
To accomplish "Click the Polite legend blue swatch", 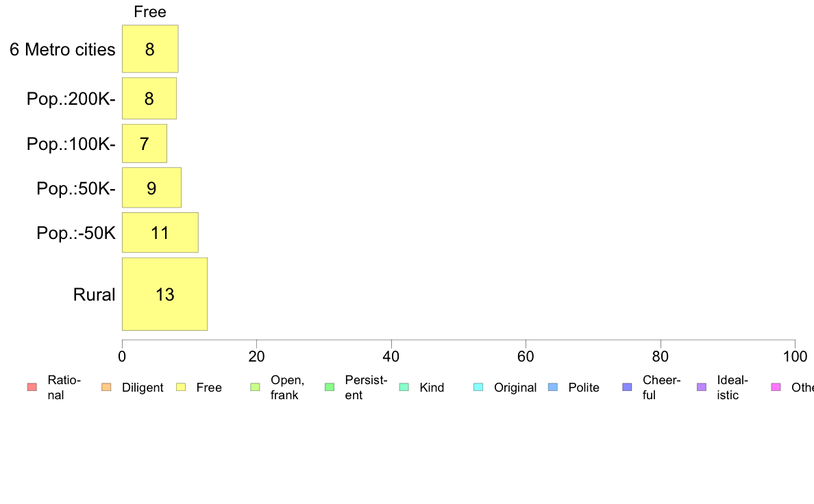I will point(553,387).
